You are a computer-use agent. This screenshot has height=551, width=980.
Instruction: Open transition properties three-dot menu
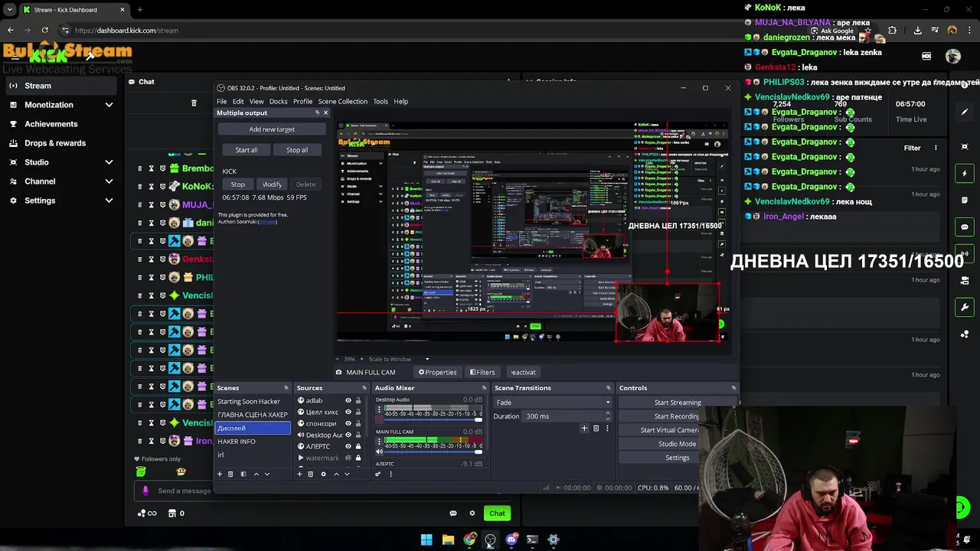click(x=607, y=429)
